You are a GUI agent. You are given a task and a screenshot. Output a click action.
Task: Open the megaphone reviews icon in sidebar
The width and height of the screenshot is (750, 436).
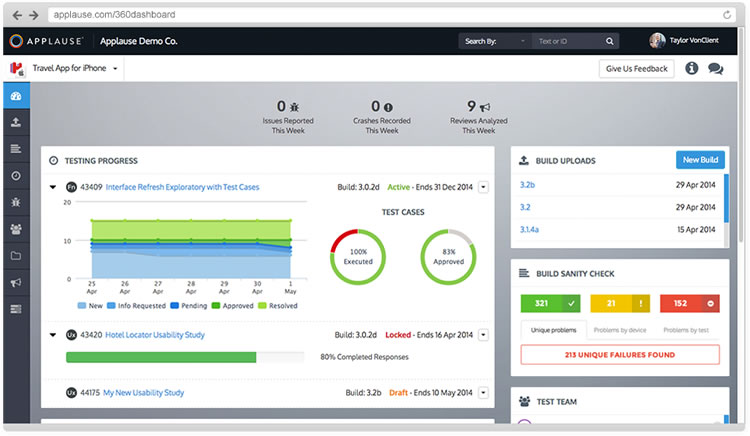tap(15, 282)
